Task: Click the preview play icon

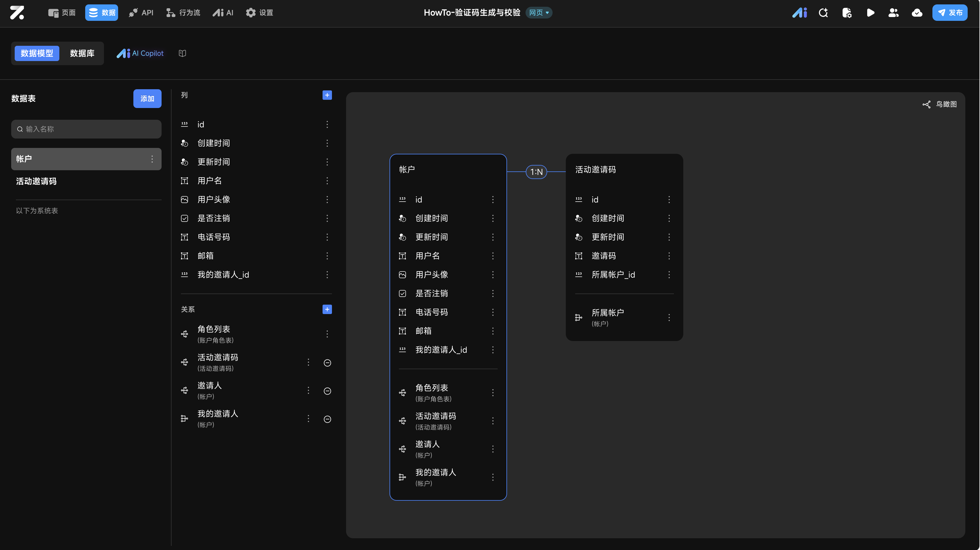Action: [x=870, y=13]
